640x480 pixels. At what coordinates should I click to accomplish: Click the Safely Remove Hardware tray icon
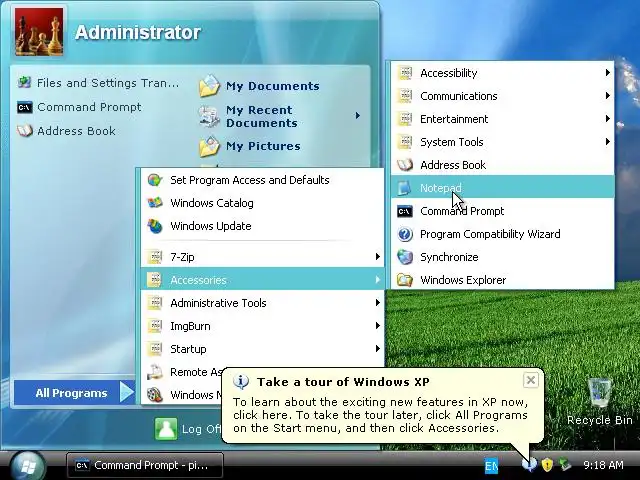565,464
